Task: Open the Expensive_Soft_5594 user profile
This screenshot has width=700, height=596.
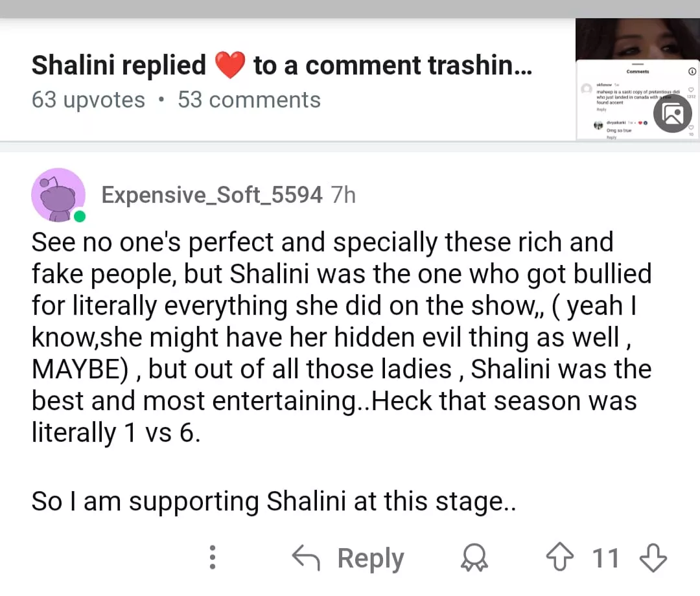Action: tap(212, 194)
